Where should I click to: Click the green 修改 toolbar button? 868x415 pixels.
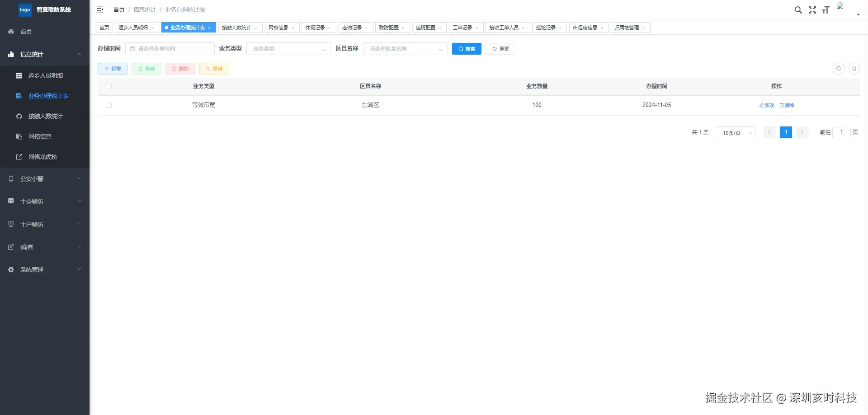(x=146, y=69)
